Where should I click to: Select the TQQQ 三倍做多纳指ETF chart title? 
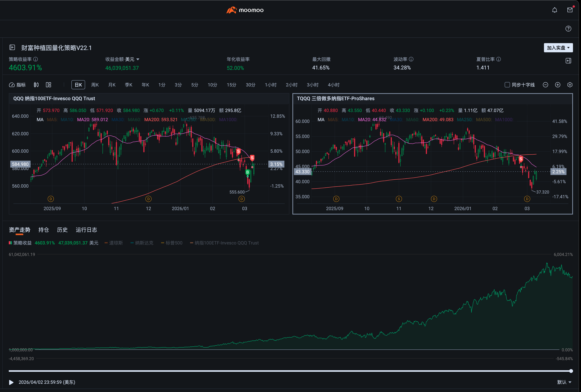(x=336, y=98)
